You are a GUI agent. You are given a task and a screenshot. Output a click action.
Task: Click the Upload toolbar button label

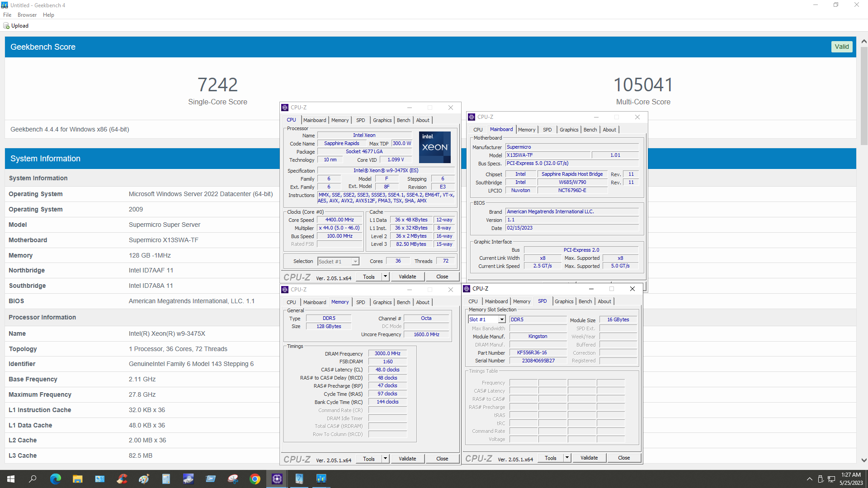20,26
